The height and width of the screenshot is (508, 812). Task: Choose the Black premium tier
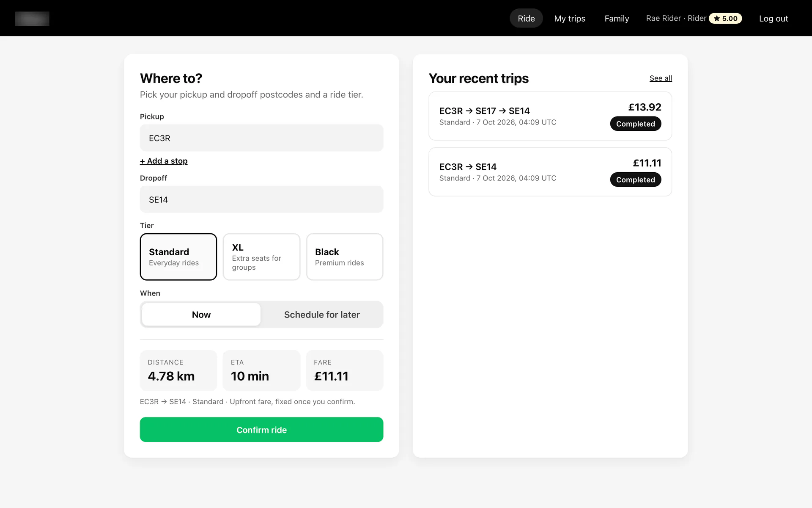pyautogui.click(x=345, y=257)
